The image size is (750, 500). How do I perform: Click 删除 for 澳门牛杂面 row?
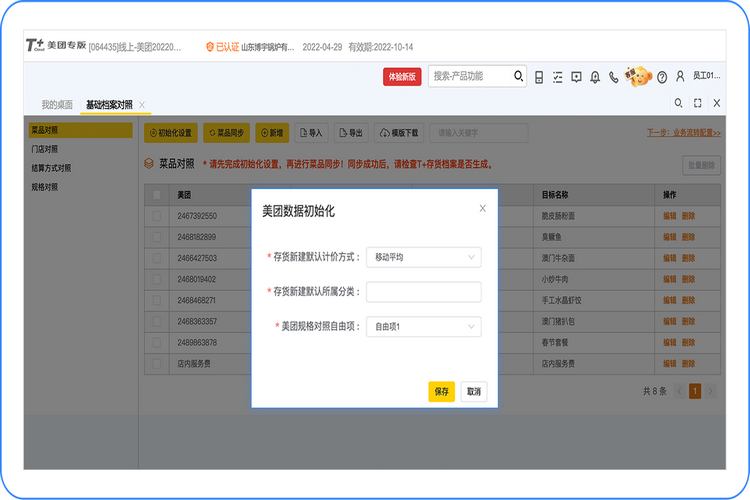[688, 258]
